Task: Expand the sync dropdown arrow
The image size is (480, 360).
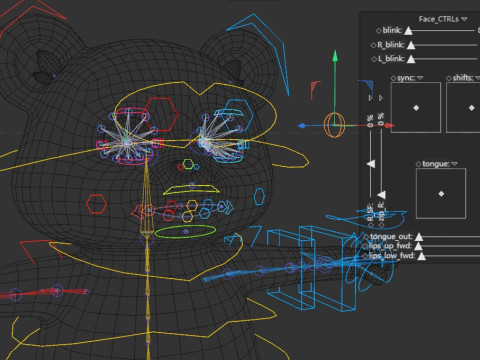Action: tap(420, 78)
